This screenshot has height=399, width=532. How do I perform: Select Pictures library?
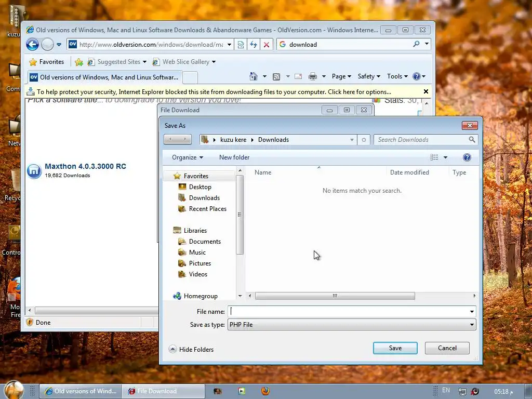coord(200,263)
